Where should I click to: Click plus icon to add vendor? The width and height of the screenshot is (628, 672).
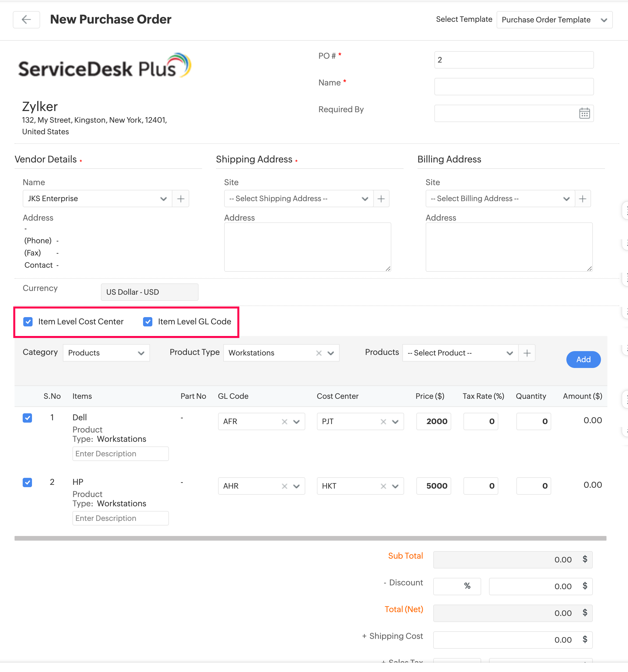tap(181, 199)
